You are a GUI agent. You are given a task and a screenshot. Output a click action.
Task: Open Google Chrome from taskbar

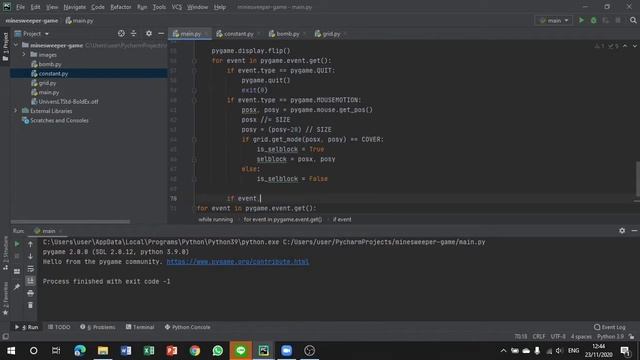point(195,351)
